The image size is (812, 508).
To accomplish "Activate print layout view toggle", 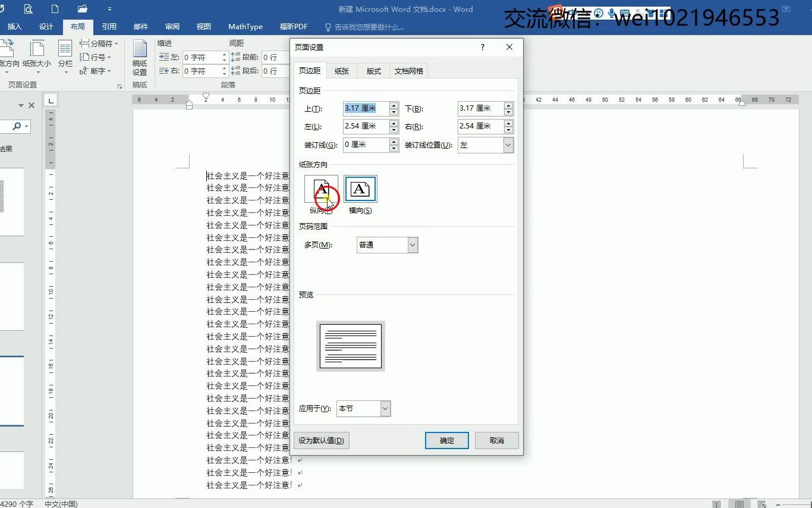I will coord(739,503).
